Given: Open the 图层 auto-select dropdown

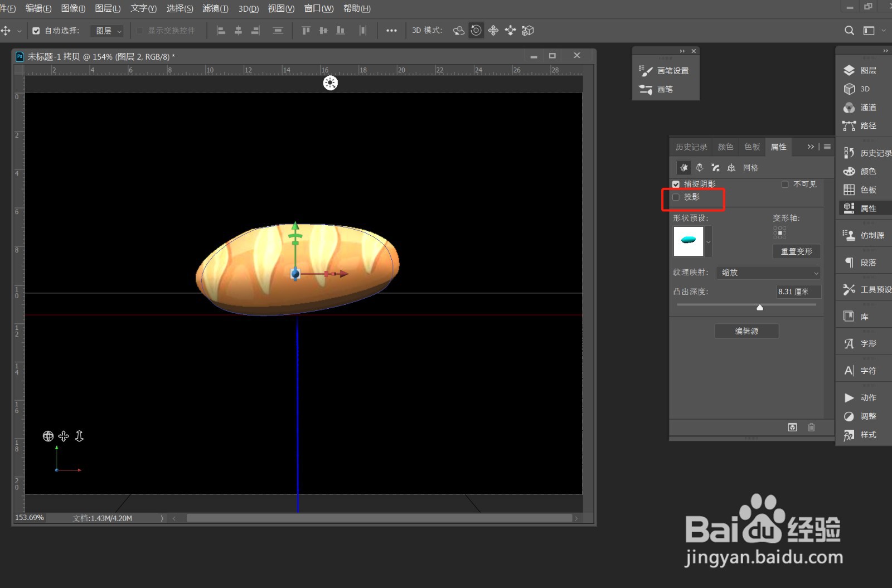Looking at the screenshot, I should 107,31.
